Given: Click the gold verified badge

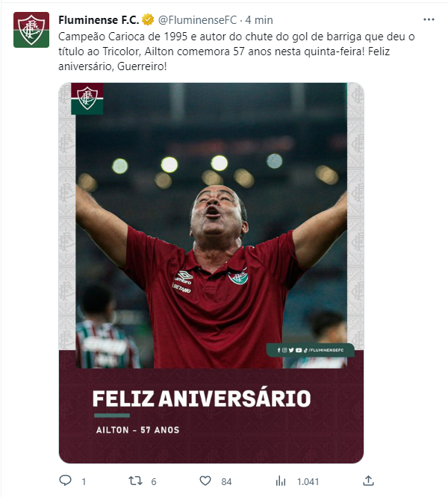Looking at the screenshot, I should 148,19.
